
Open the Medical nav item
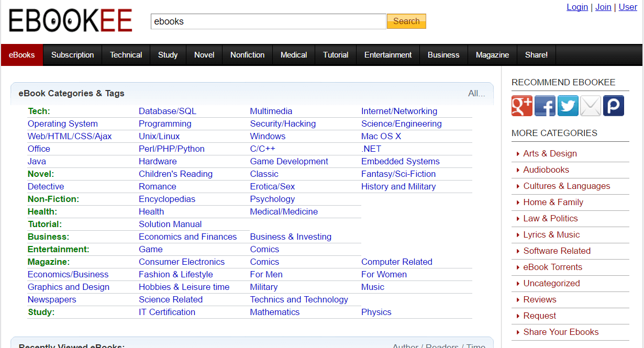point(294,55)
